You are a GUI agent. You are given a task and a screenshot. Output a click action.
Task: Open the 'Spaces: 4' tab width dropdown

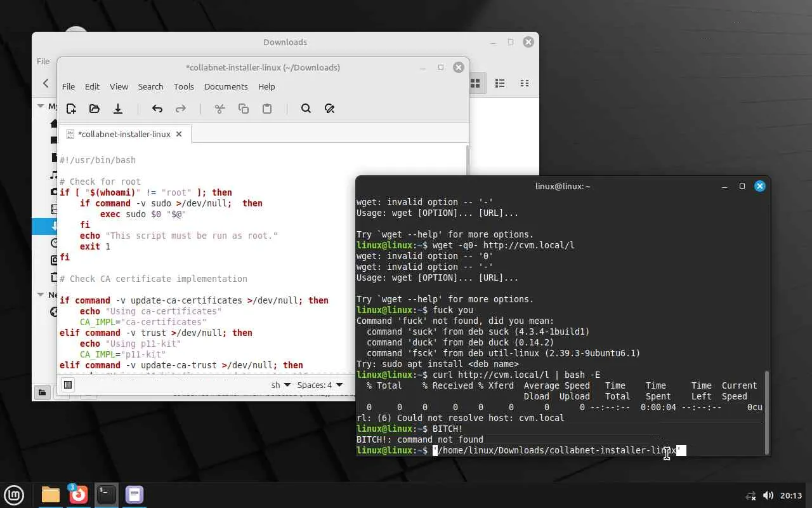pyautogui.click(x=320, y=385)
